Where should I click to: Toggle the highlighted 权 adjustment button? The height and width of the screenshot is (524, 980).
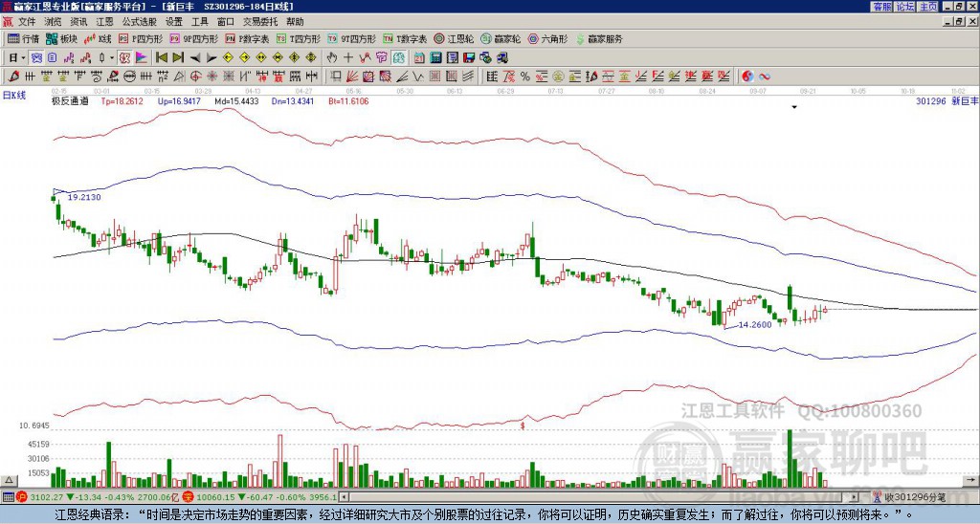(x=124, y=57)
